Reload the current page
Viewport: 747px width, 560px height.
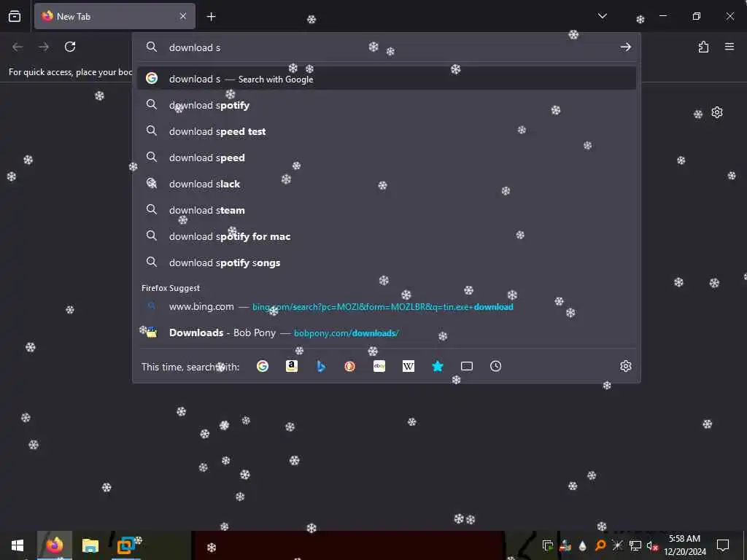pyautogui.click(x=70, y=47)
